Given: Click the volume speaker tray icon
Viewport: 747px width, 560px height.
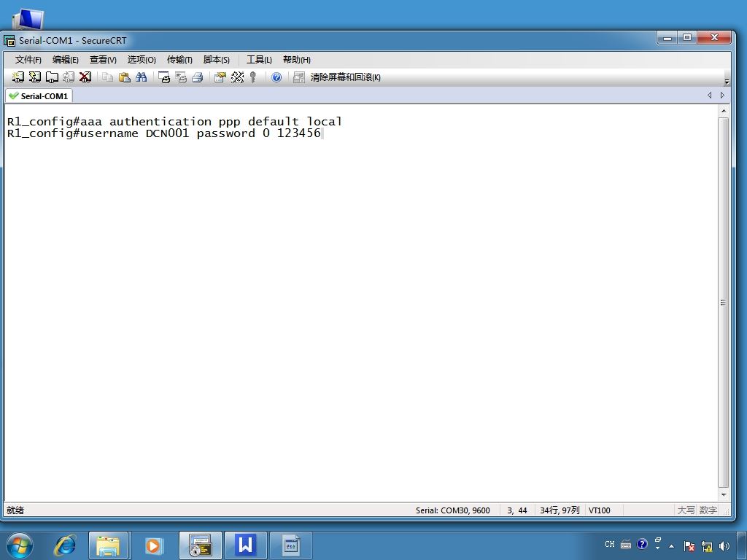Looking at the screenshot, I should (724, 546).
